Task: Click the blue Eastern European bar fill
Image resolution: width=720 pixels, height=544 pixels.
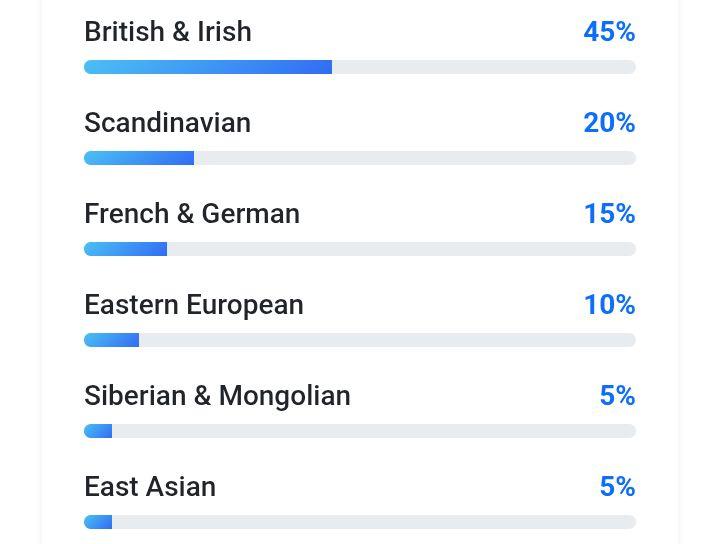Action: click(111, 340)
